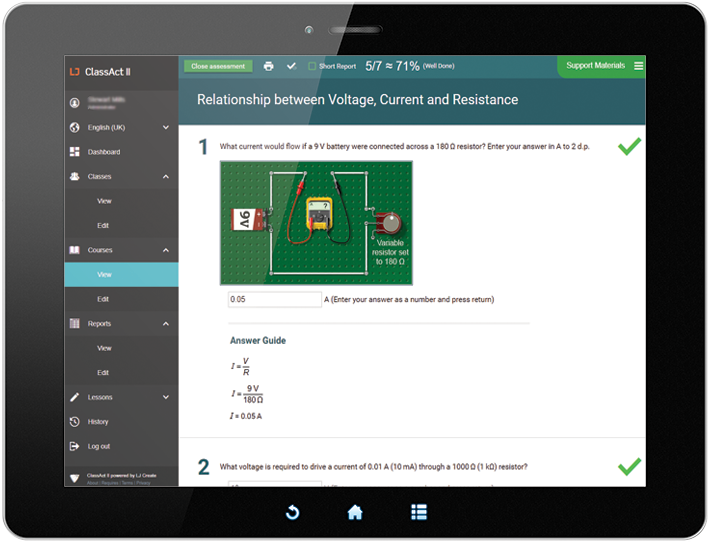Viewport: 710px width, 542px height.
Task: Click the globe language icon
Action: [x=75, y=127]
